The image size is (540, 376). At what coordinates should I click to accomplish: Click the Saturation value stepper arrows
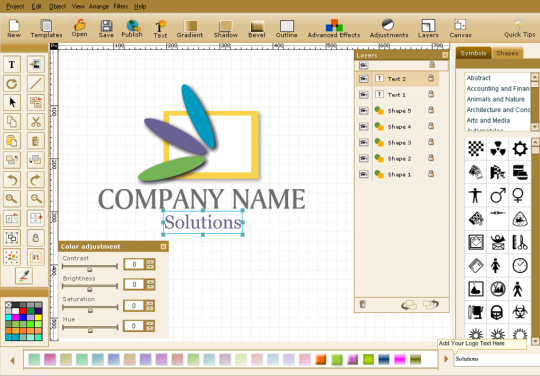point(150,305)
